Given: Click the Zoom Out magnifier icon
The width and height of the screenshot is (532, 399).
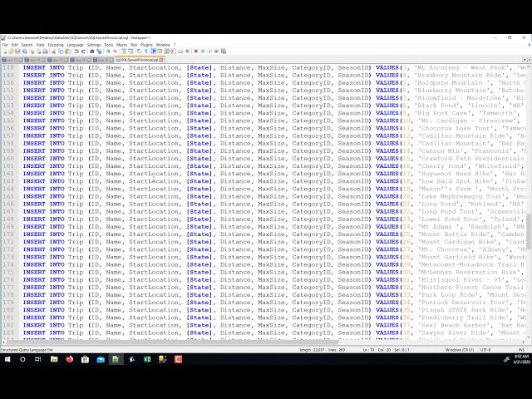Looking at the screenshot, I should tap(115, 52).
